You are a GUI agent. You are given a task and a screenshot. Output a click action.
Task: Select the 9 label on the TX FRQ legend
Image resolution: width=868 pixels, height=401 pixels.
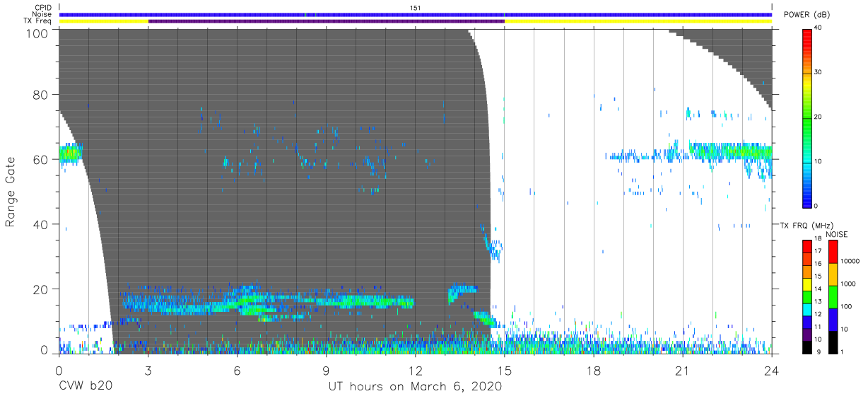click(x=819, y=351)
